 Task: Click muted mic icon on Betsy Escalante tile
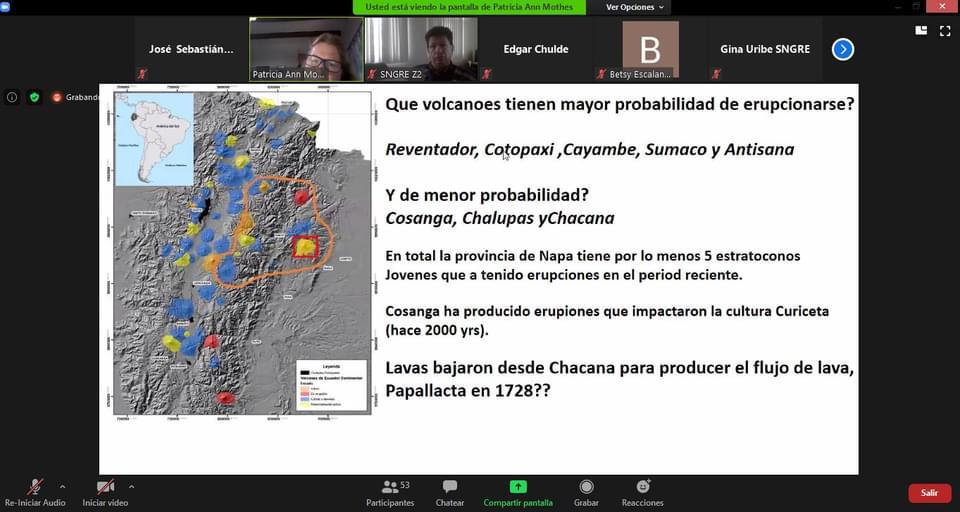pos(601,74)
